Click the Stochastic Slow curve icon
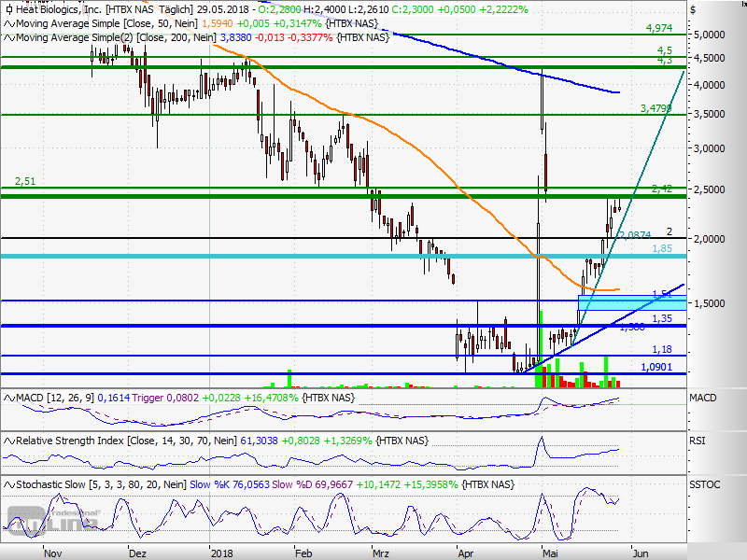 (x=8, y=484)
